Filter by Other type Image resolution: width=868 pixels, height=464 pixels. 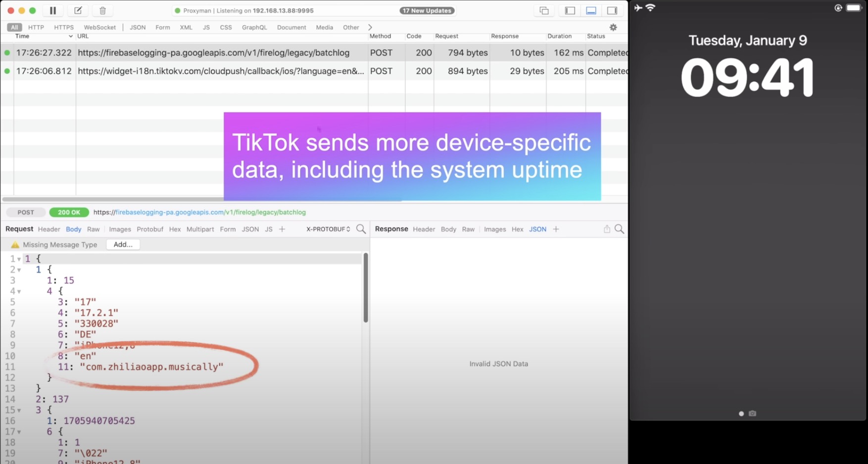[x=351, y=27]
